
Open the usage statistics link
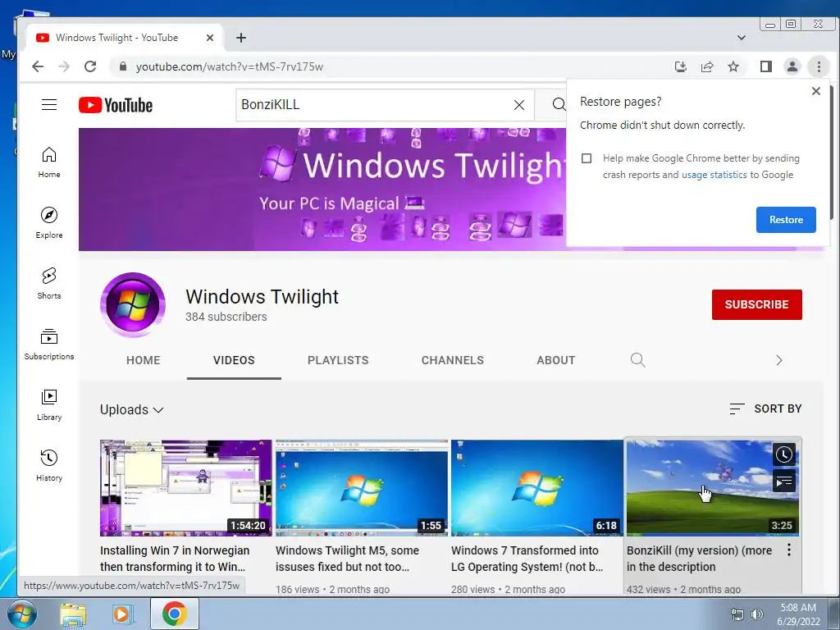(x=714, y=175)
